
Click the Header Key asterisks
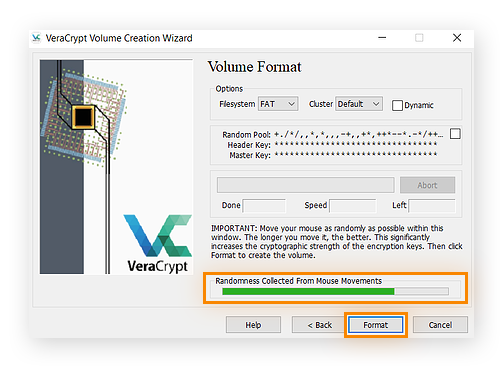(x=356, y=144)
